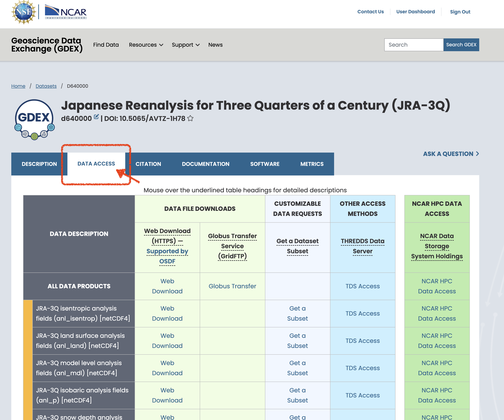
Task: Select the Metrics tab
Action: point(312,164)
